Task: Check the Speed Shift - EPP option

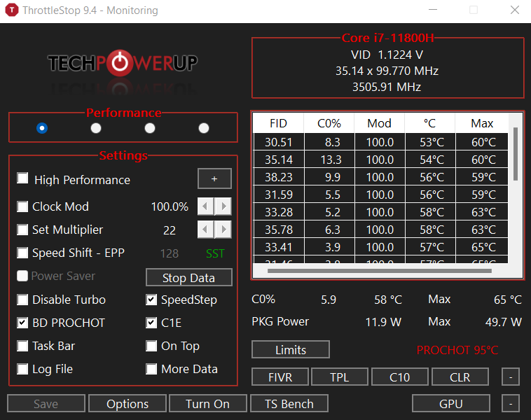Action: point(22,253)
